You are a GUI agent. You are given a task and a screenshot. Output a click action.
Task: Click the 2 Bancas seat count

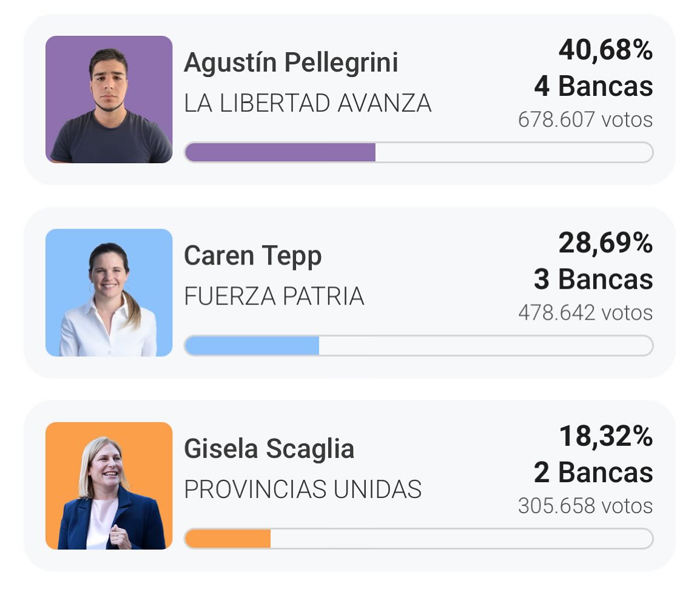pyautogui.click(x=593, y=473)
